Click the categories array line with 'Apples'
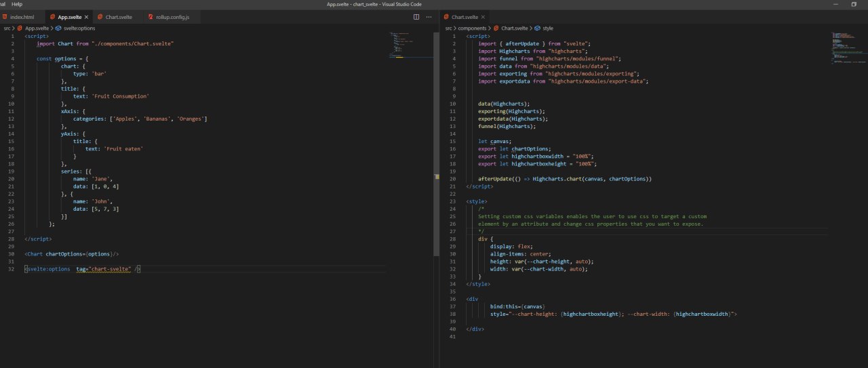Viewport: 868px width, 368px height. pyautogui.click(x=140, y=119)
